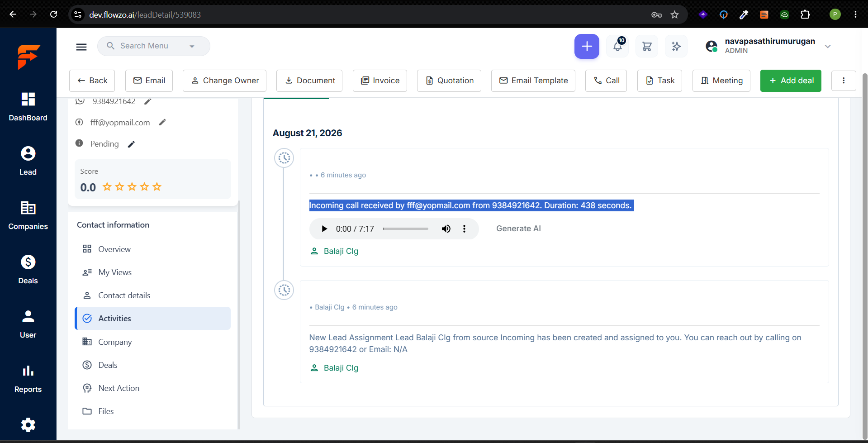Open the notifications bell icon
868x443 pixels.
tap(617, 46)
